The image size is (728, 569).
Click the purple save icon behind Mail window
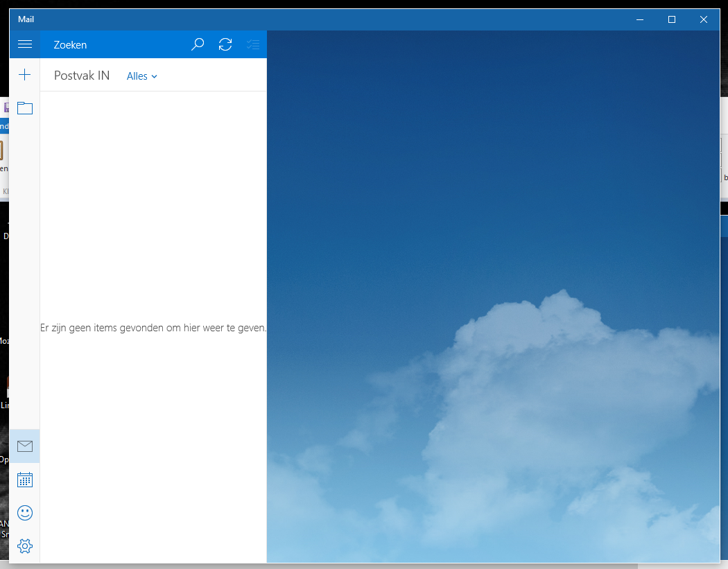click(6, 107)
